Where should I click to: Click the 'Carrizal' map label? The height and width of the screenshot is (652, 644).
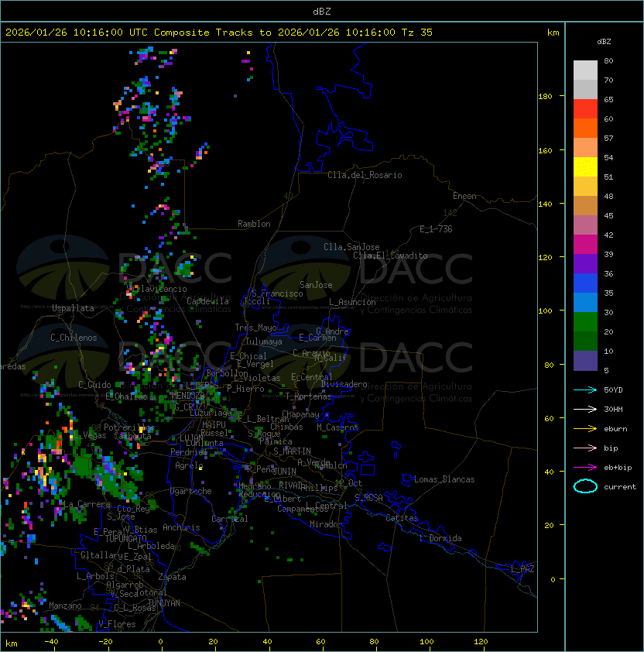click(230, 519)
